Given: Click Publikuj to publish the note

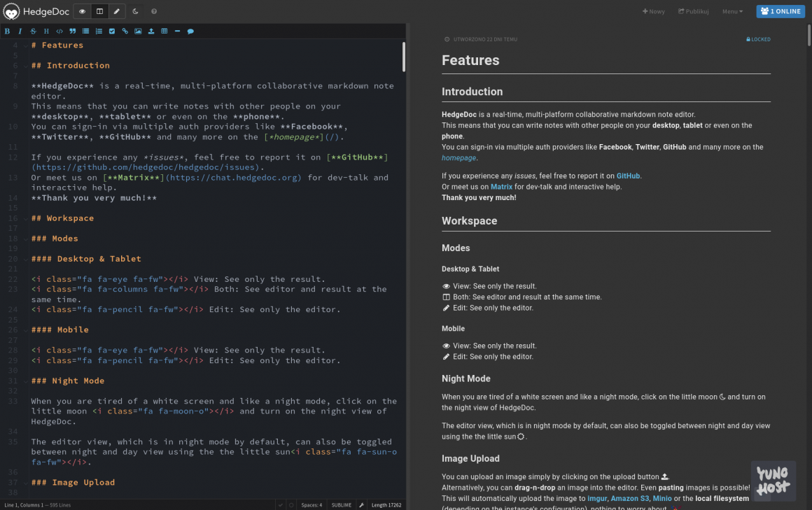Looking at the screenshot, I should tap(693, 11).
